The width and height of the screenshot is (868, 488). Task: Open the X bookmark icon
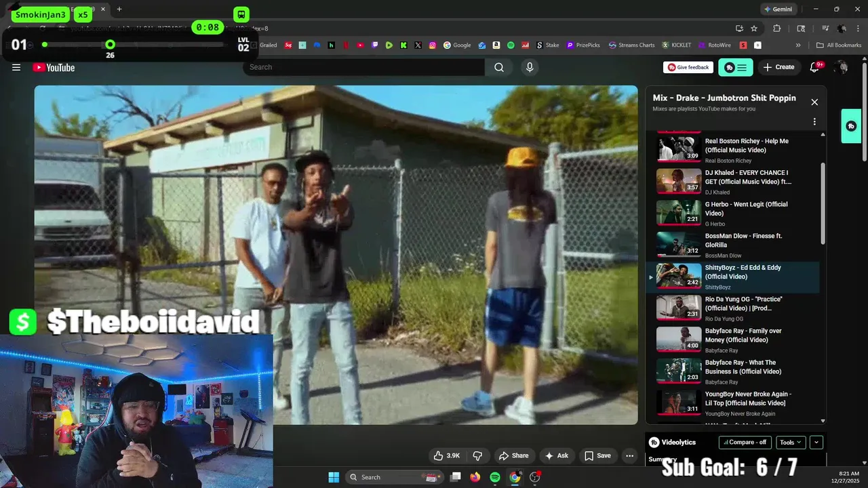click(418, 45)
